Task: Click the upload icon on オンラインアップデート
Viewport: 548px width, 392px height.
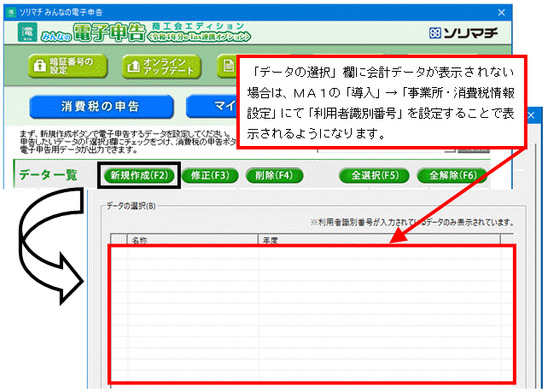Action: coord(133,66)
